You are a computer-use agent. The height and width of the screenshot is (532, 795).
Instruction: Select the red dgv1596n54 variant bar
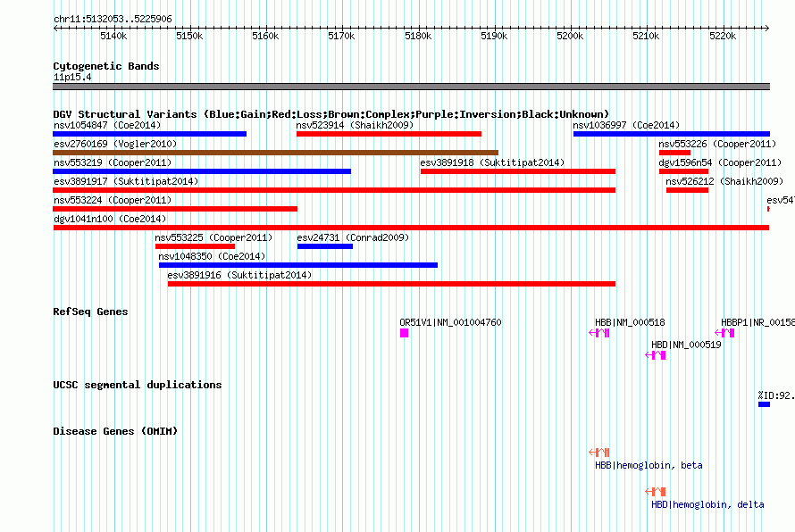pyautogui.click(x=683, y=171)
